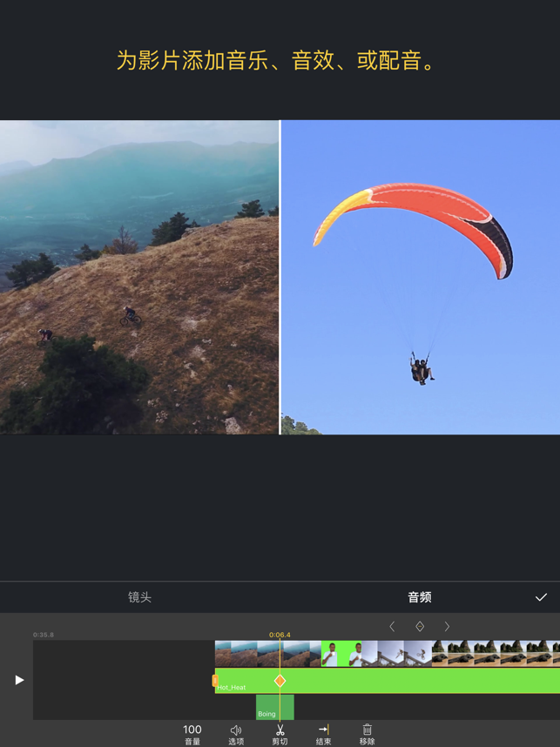Tap the paraglider preview on the right

(x=421, y=277)
